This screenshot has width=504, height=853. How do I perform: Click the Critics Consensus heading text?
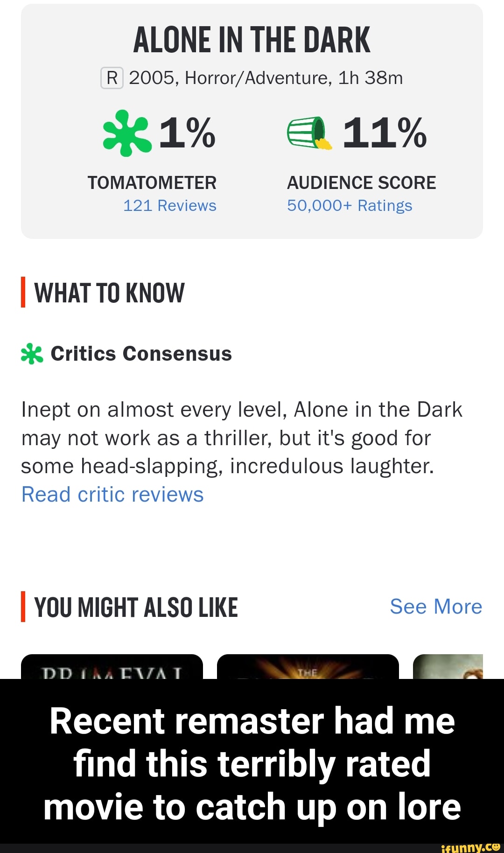click(141, 354)
